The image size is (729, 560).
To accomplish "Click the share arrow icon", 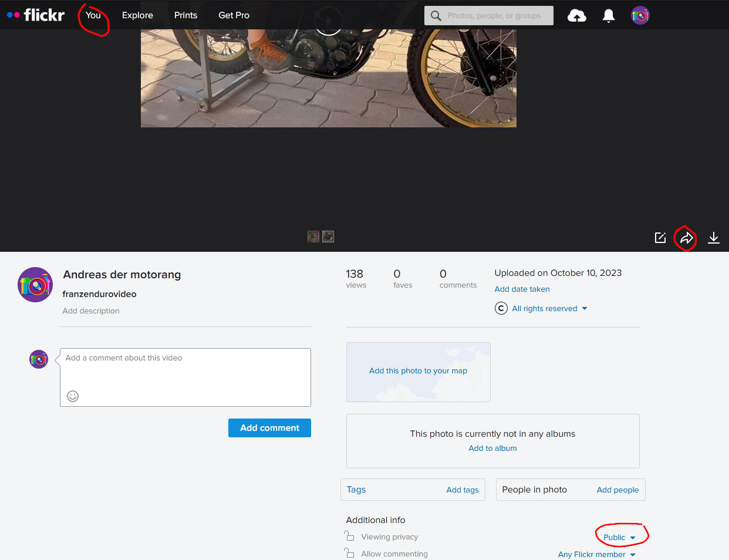I will pyautogui.click(x=686, y=238).
